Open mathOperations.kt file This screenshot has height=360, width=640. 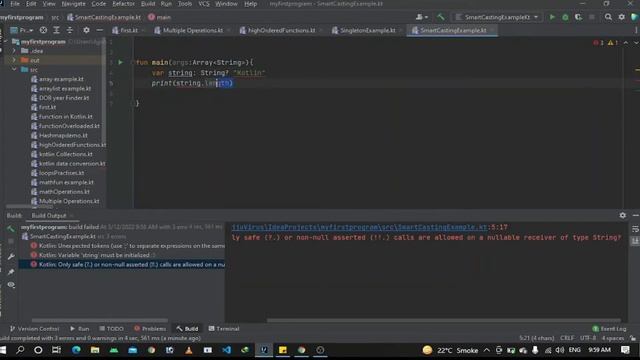[x=64, y=192]
